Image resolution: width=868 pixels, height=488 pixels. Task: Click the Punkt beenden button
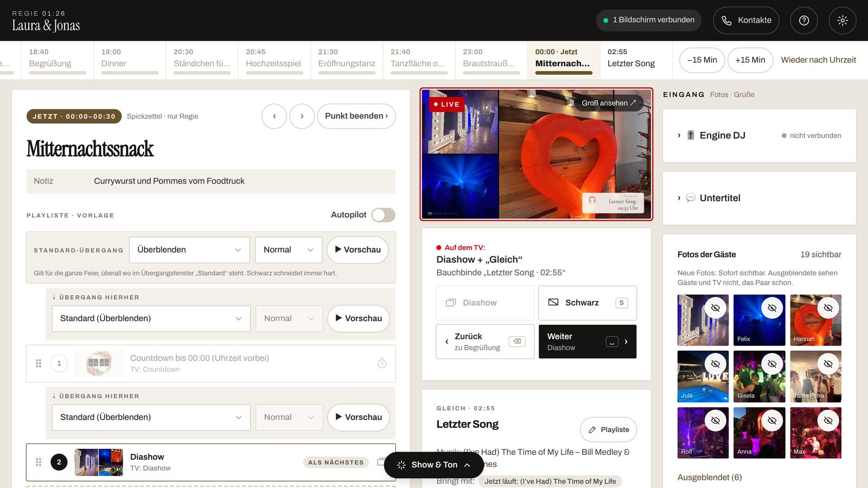356,116
